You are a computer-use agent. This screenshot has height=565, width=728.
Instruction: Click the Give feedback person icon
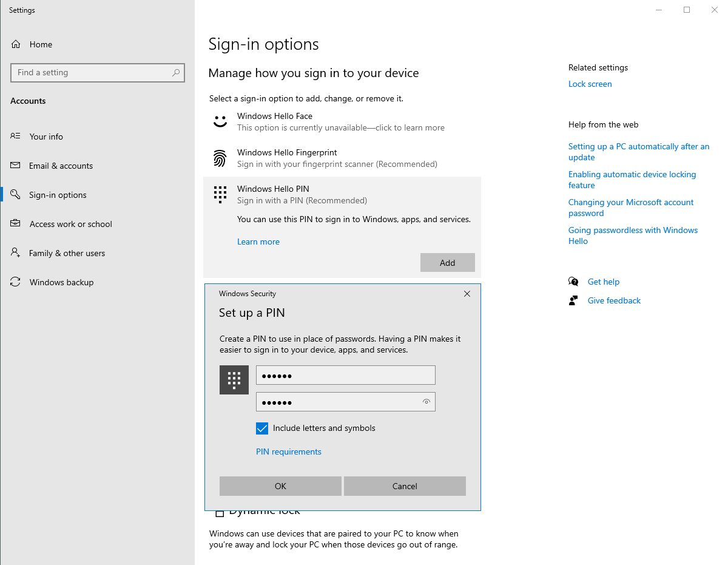pos(573,300)
